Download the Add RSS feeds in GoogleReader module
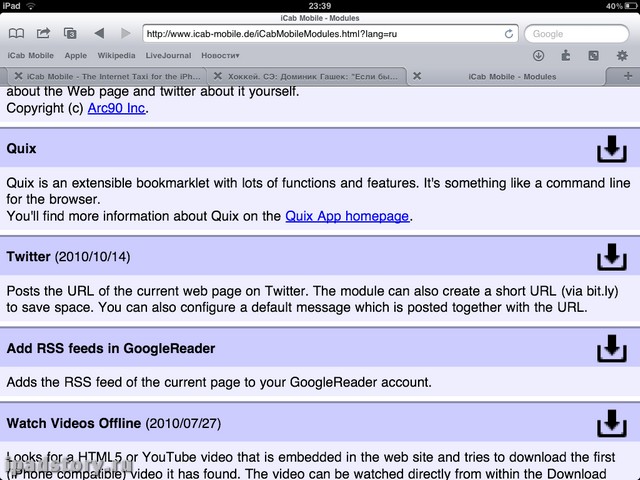Image resolution: width=640 pixels, height=480 pixels. [x=612, y=349]
